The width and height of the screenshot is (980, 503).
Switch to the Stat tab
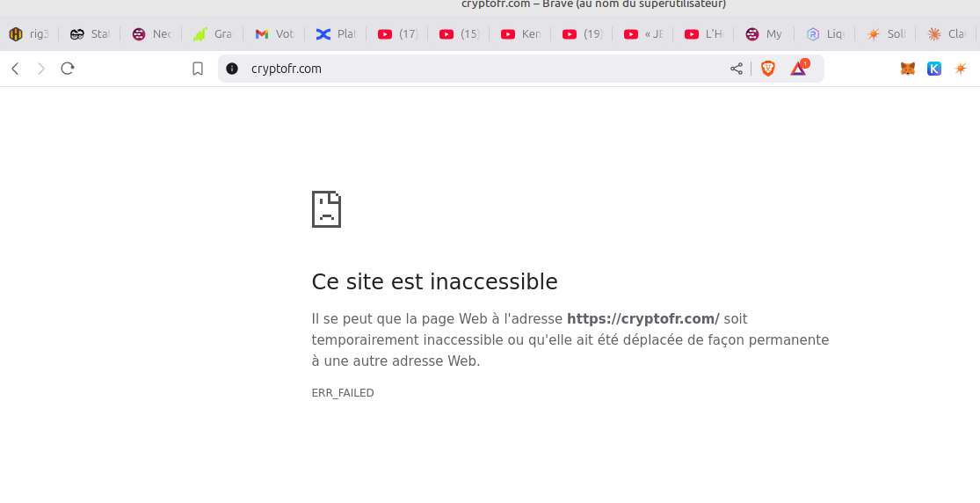click(90, 33)
